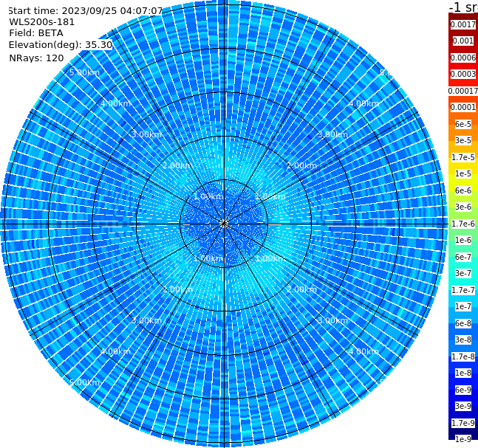Pick the green 1e-6 colorbar band
Screen dimensions: 478x448
click(x=463, y=240)
